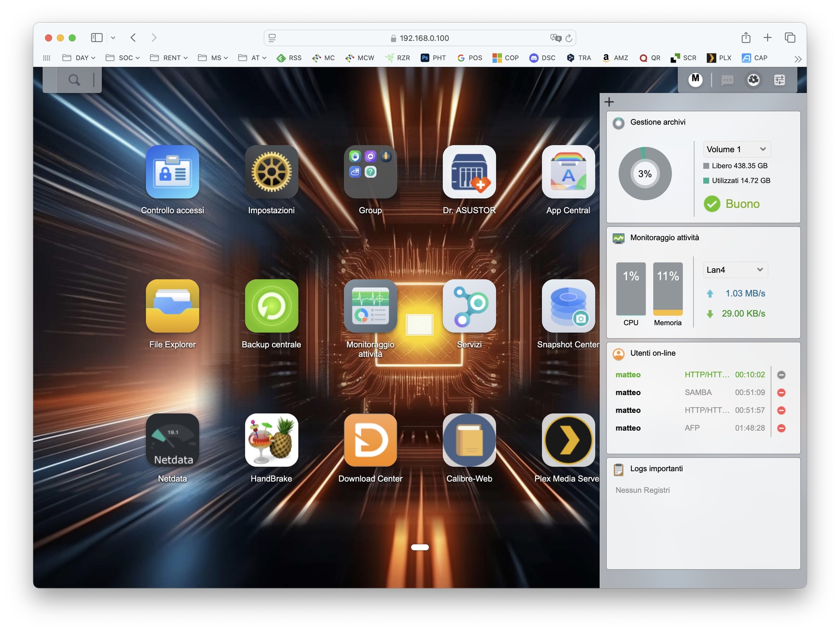Open the notifications speech bubble icon
This screenshot has width=840, height=632.
(x=727, y=80)
